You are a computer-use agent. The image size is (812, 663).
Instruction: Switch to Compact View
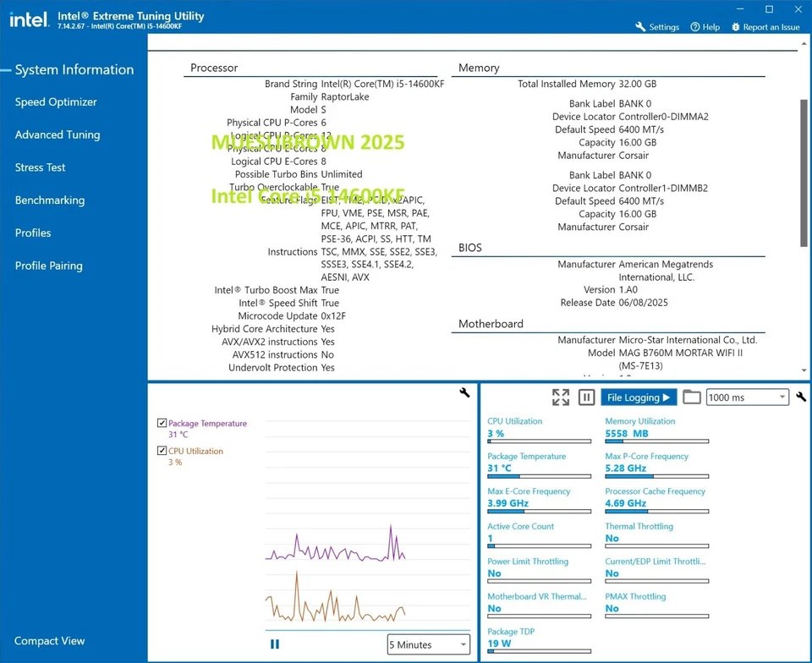click(x=49, y=641)
